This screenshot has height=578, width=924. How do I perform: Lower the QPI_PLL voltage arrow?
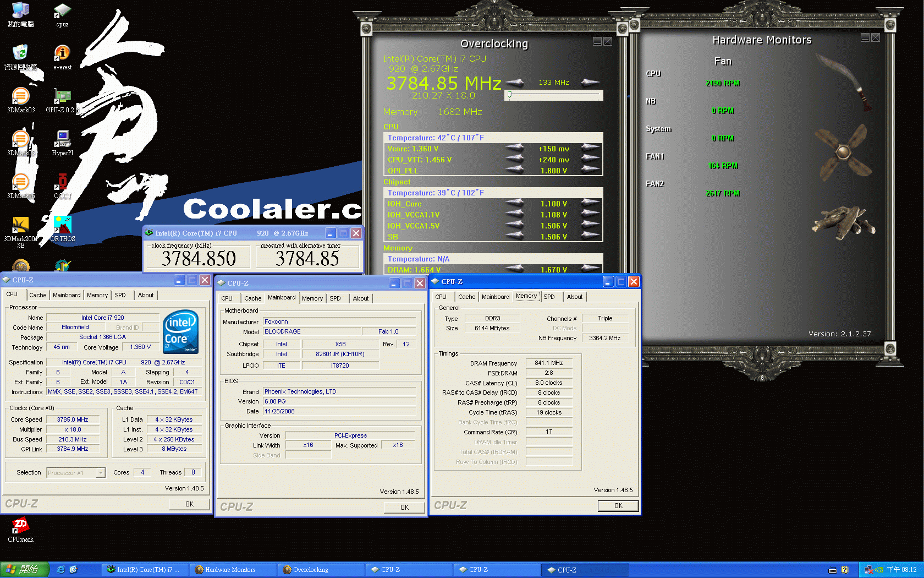click(x=515, y=170)
